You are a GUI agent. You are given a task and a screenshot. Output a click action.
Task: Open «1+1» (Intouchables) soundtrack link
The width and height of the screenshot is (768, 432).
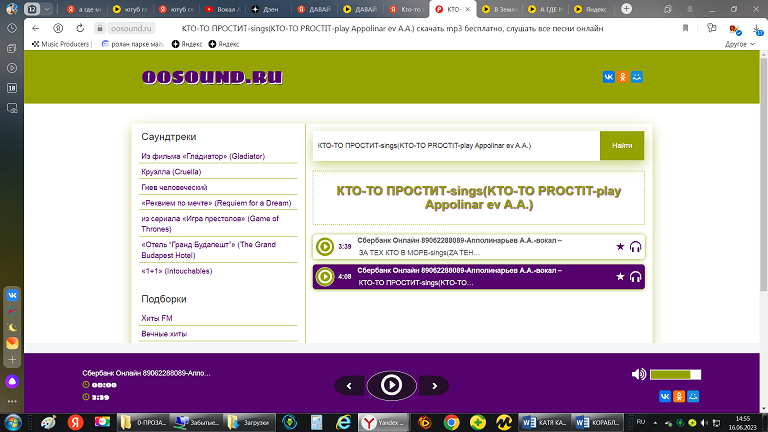pyautogui.click(x=176, y=271)
